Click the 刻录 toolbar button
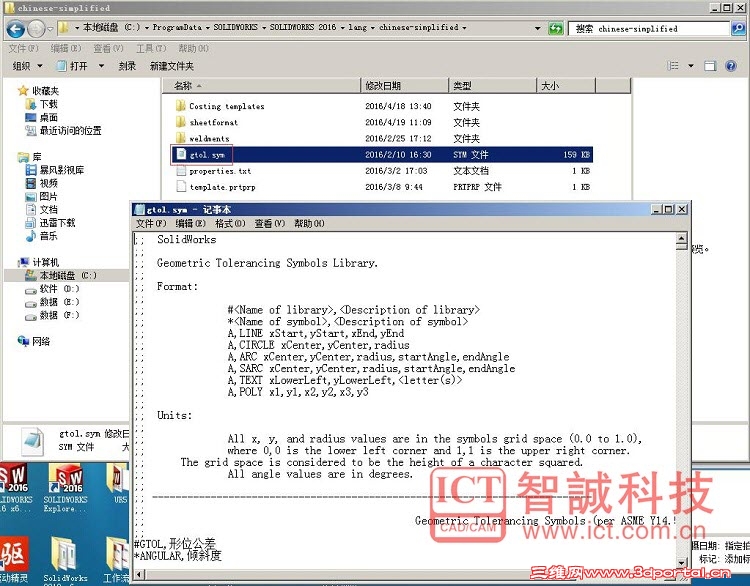Viewport: 750px width, 586px height. 127,66
